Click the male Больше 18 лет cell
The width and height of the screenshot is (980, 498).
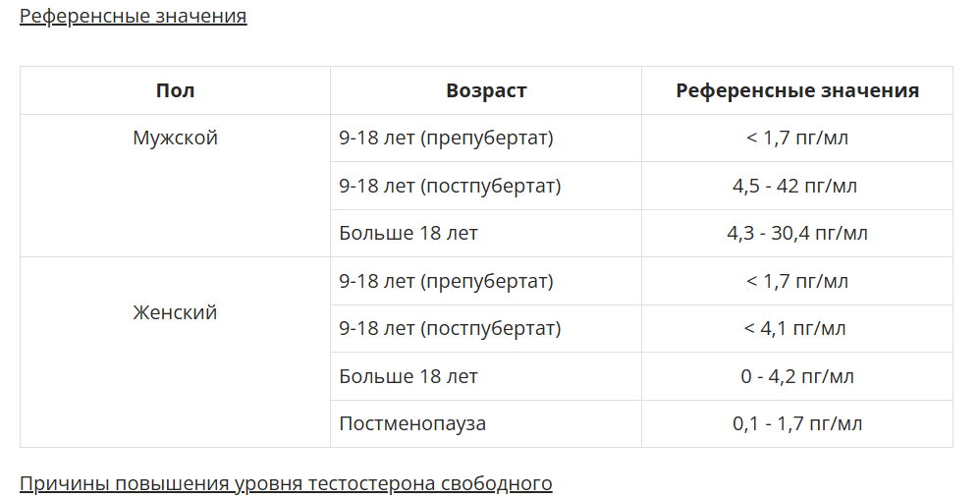486,233
